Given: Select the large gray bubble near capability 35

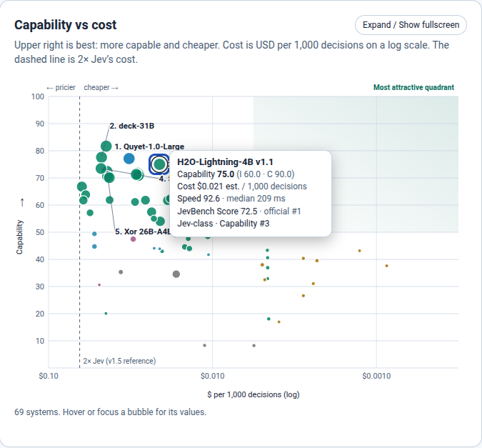Looking at the screenshot, I should pos(176,274).
